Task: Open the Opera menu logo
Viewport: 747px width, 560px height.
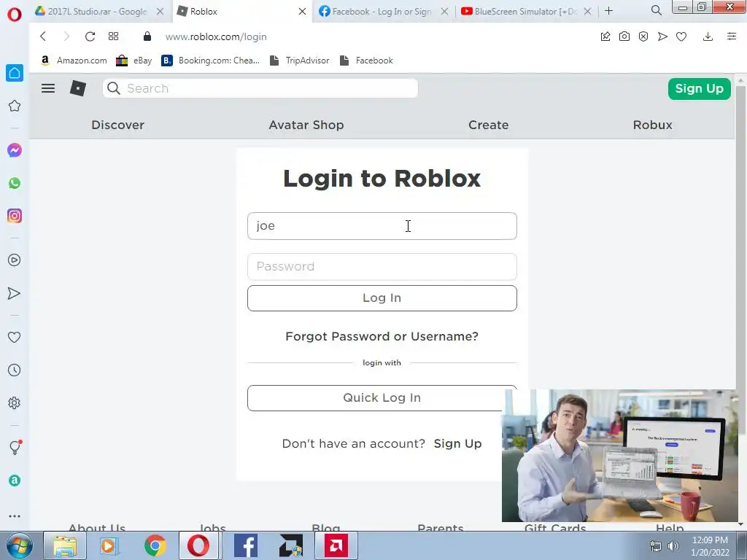Action: [x=15, y=15]
